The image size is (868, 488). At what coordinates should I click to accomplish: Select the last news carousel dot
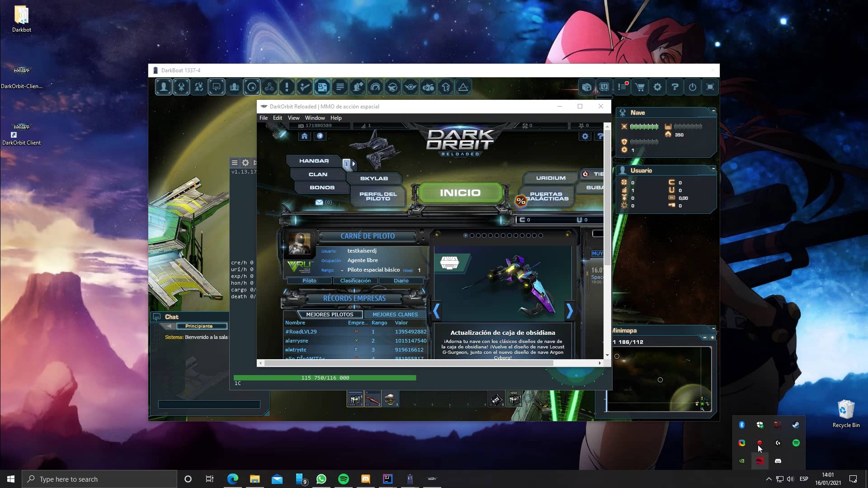click(x=541, y=235)
